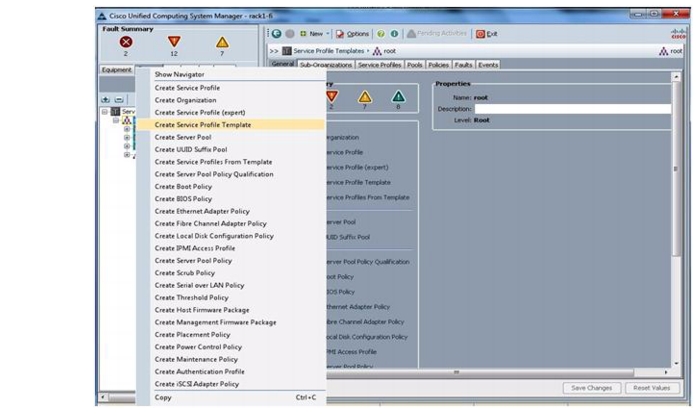Click the Cisco logo icon

678,33
